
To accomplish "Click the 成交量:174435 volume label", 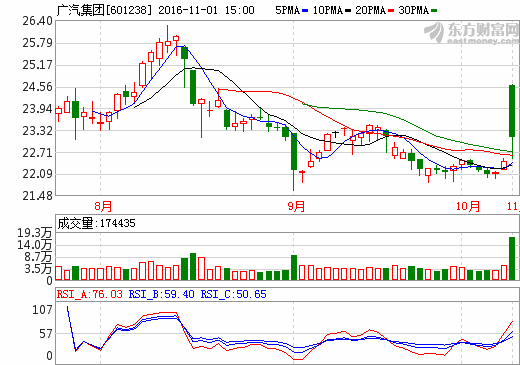I will pos(97,223).
